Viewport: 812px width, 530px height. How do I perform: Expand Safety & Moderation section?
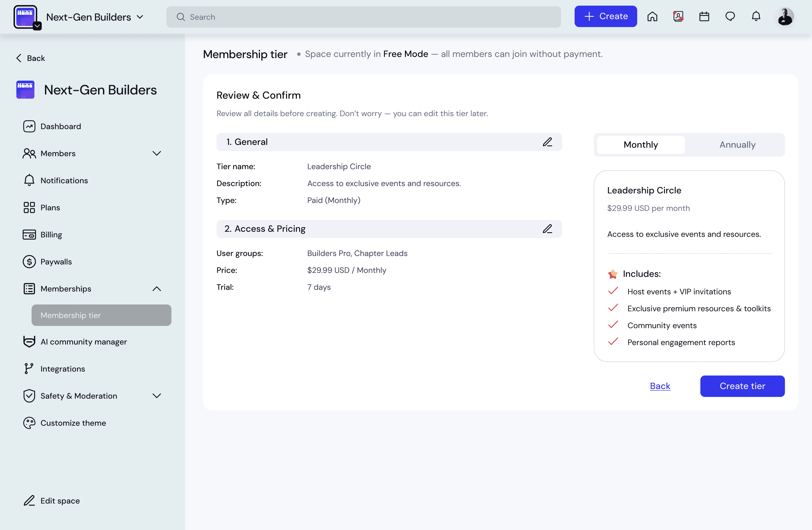click(x=157, y=396)
